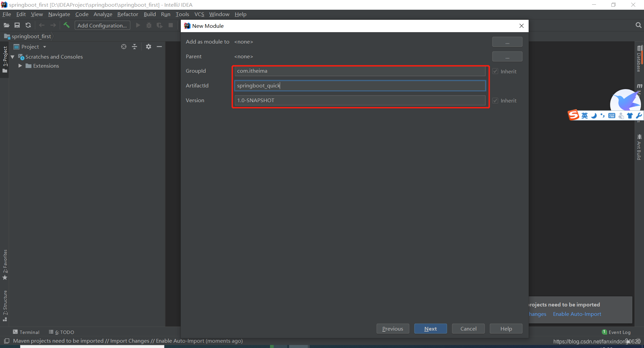Click the Sogou skin shirt icon

click(630, 116)
